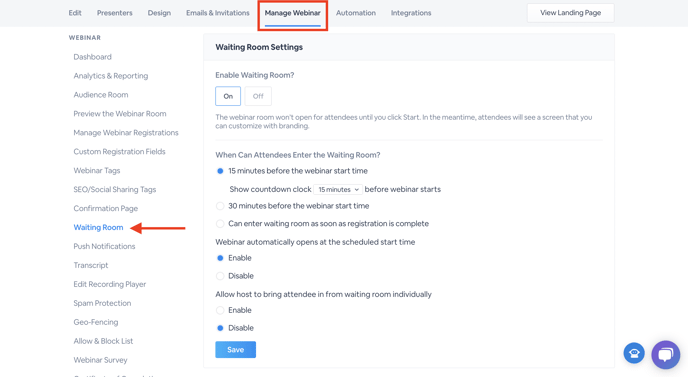Image resolution: width=688 pixels, height=377 pixels.
Task: Open the Design tab
Action: (159, 13)
